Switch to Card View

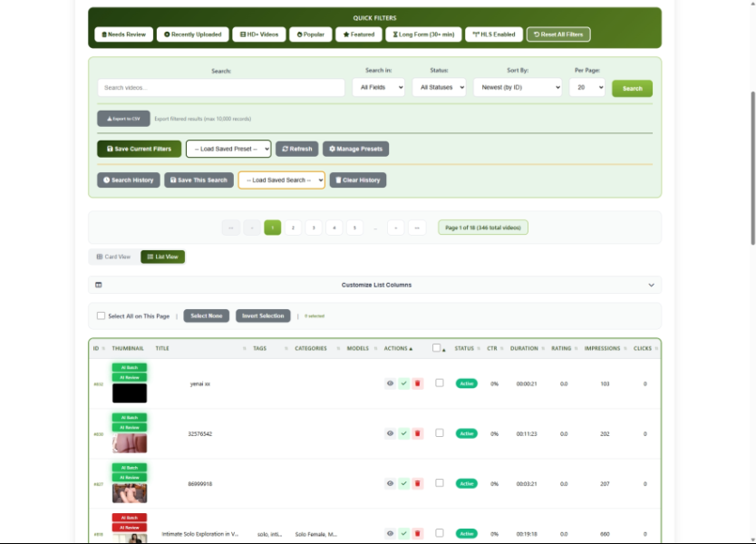113,257
